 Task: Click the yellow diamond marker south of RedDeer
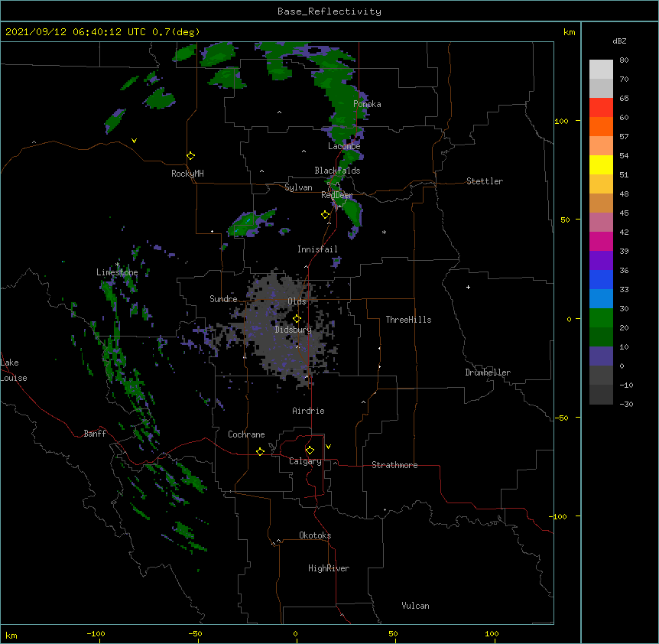pyautogui.click(x=326, y=215)
